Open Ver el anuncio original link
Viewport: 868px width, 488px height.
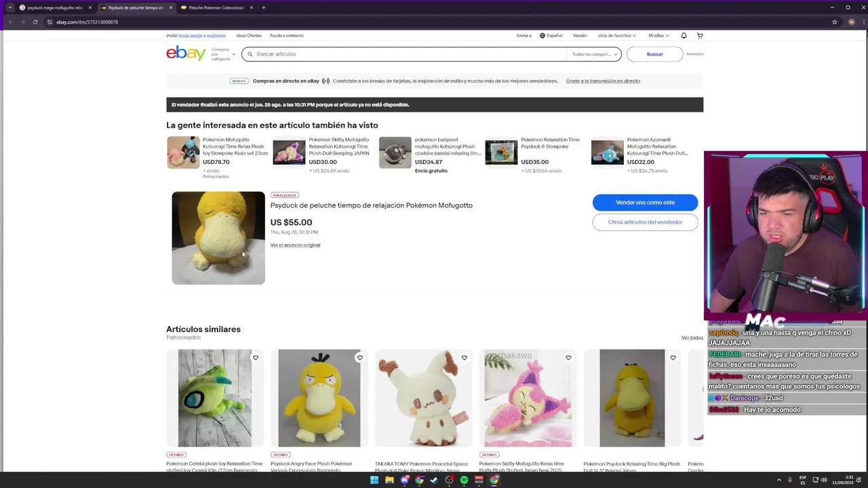[x=295, y=245]
